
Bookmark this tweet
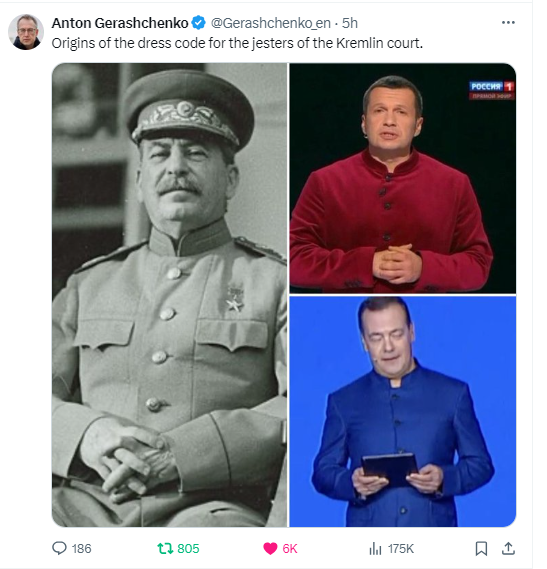[x=481, y=548]
